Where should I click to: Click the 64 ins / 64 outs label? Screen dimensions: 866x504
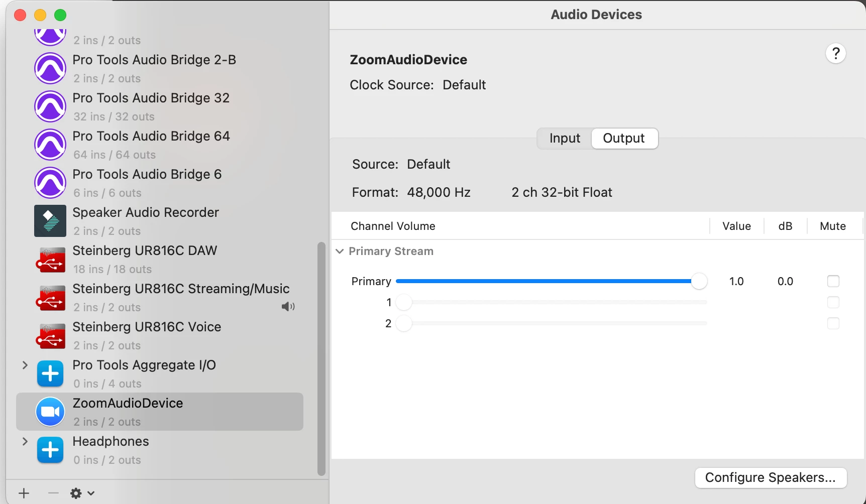pos(115,155)
